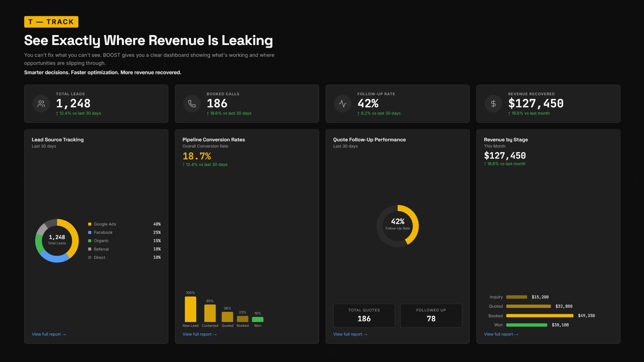Click the Total Quotes 186 tile

[x=364, y=315]
